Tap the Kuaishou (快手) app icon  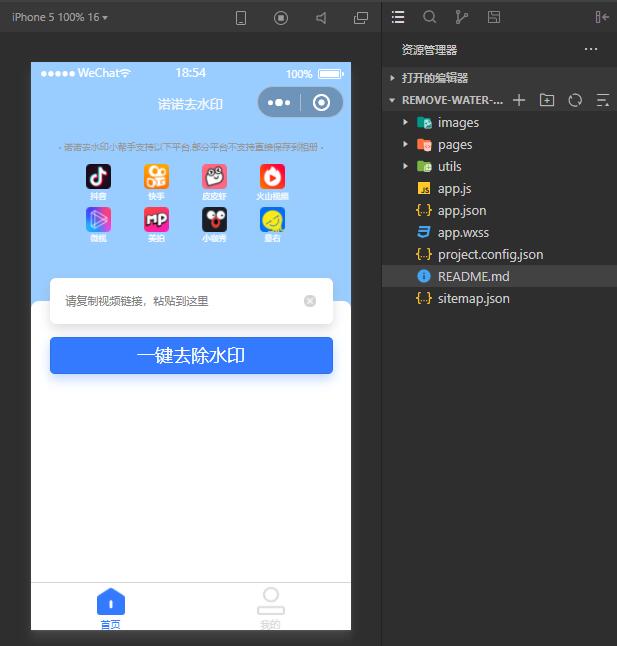pos(156,177)
